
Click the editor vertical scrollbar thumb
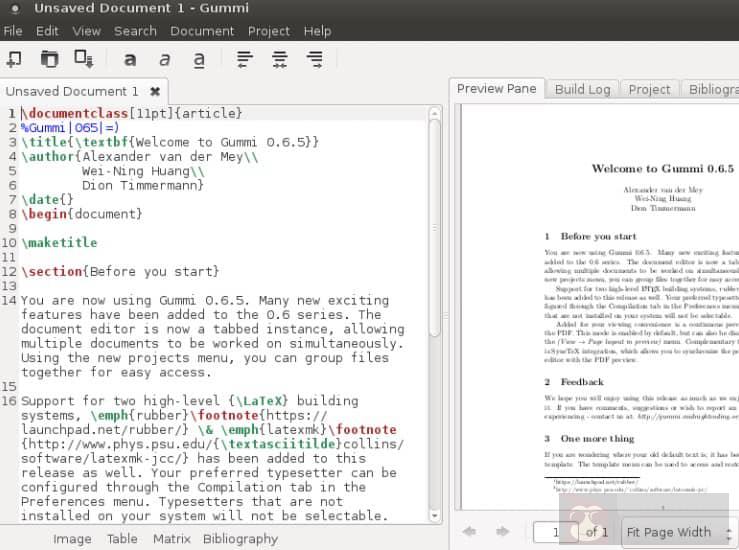point(435,229)
